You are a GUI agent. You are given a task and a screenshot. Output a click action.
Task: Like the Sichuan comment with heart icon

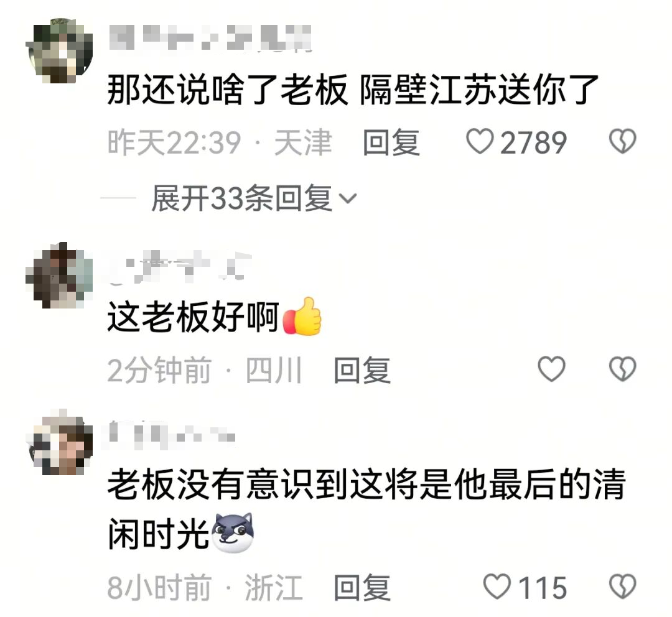coord(551,369)
